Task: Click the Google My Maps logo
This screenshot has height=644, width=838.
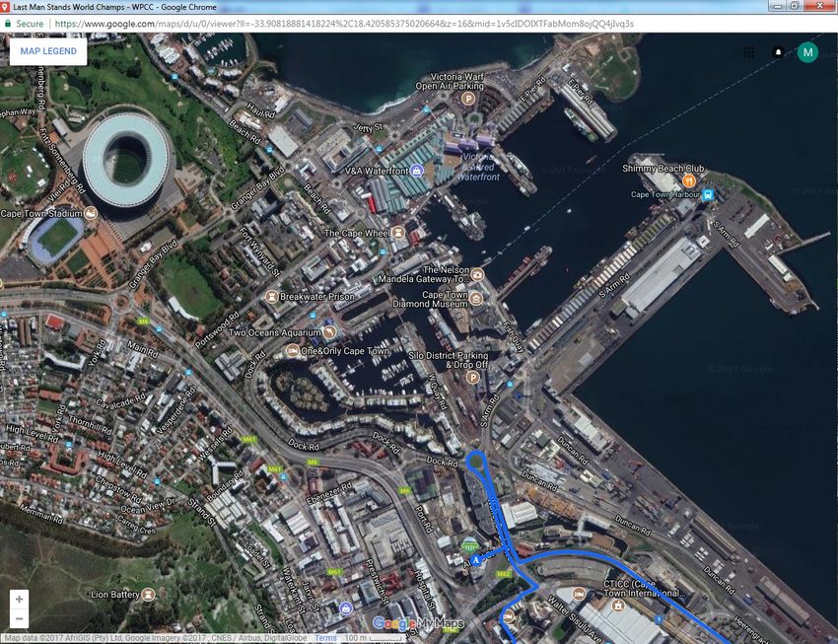Action: tap(418, 623)
